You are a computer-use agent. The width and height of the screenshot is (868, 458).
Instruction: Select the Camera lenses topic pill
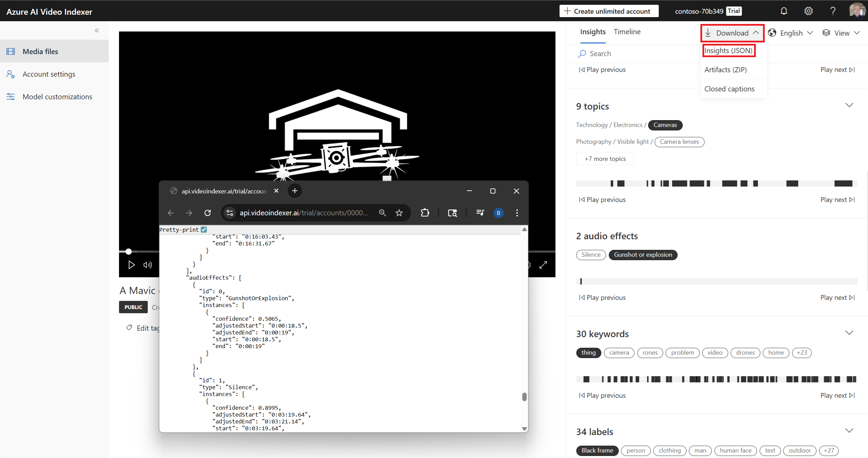679,142
